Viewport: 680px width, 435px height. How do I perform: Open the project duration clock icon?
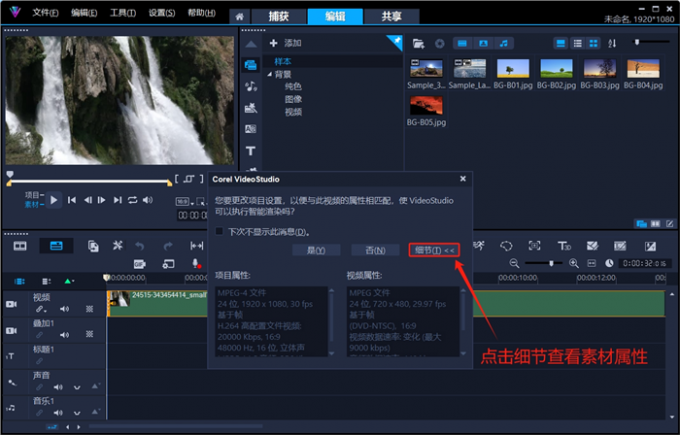[609, 263]
